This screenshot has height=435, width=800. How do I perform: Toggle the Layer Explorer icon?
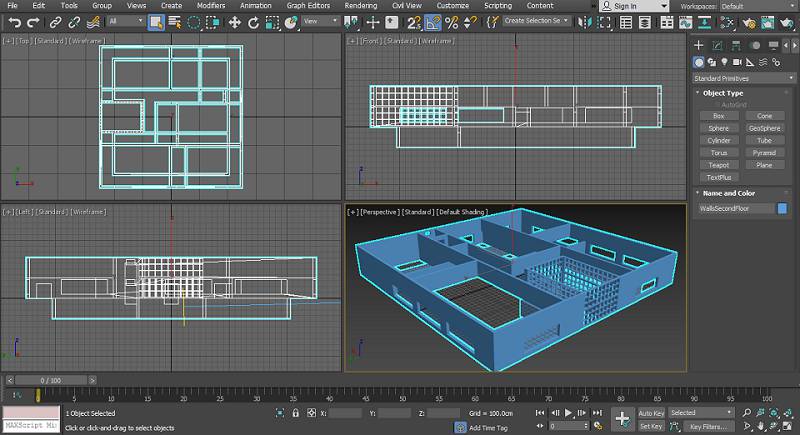coord(645,22)
